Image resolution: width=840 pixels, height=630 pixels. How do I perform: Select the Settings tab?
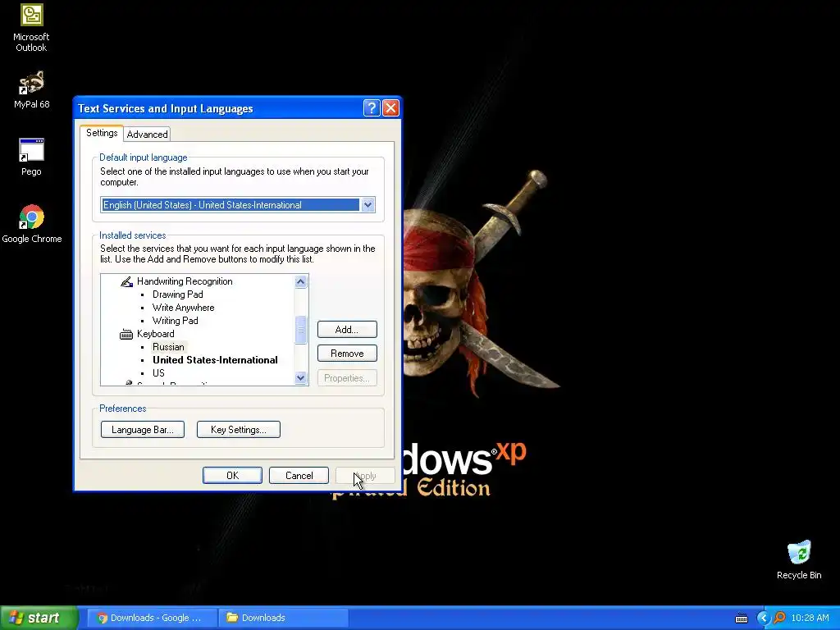pyautogui.click(x=102, y=133)
